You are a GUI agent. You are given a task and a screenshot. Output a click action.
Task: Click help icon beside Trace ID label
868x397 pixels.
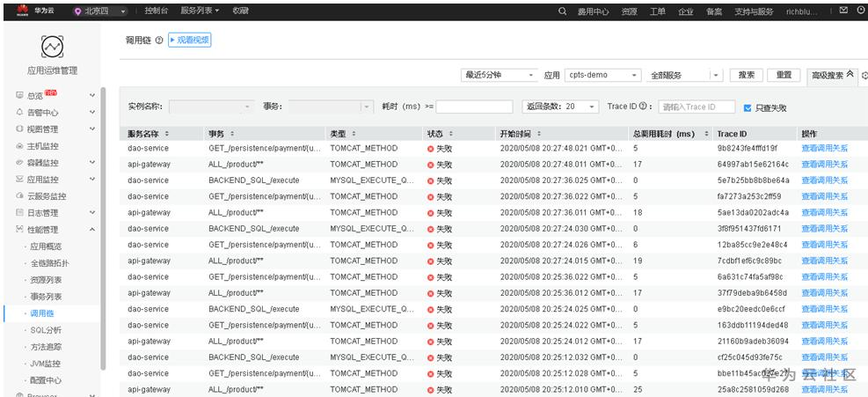[x=642, y=107]
